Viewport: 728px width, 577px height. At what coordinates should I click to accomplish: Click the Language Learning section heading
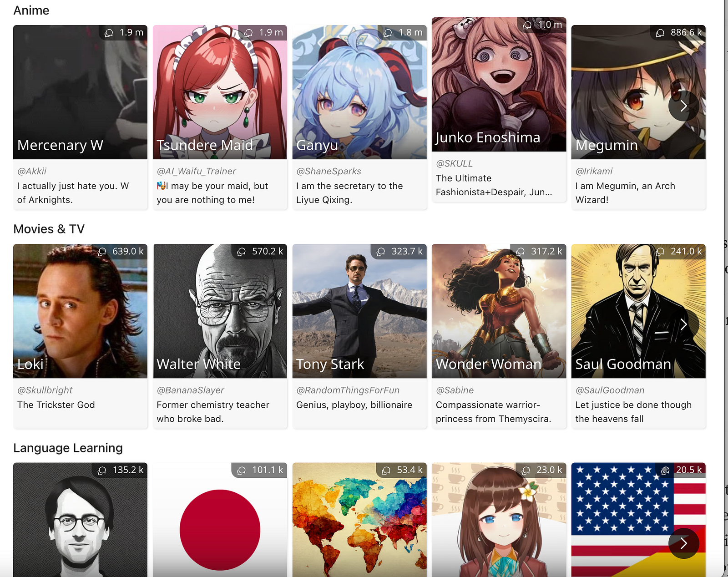point(68,448)
